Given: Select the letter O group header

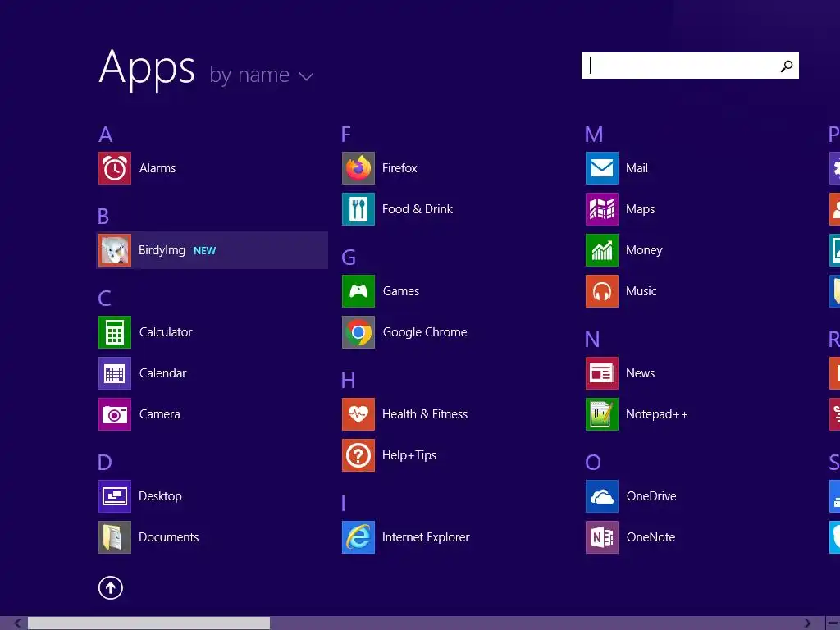Looking at the screenshot, I should click(593, 463).
